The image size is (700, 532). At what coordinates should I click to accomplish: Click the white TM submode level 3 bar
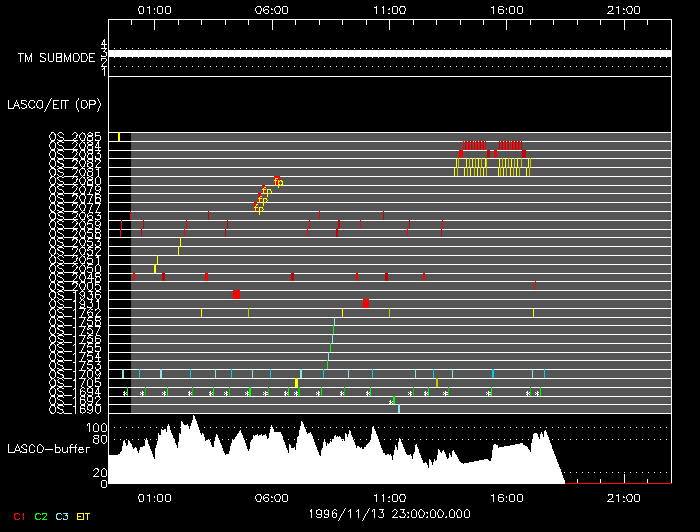pos(390,54)
